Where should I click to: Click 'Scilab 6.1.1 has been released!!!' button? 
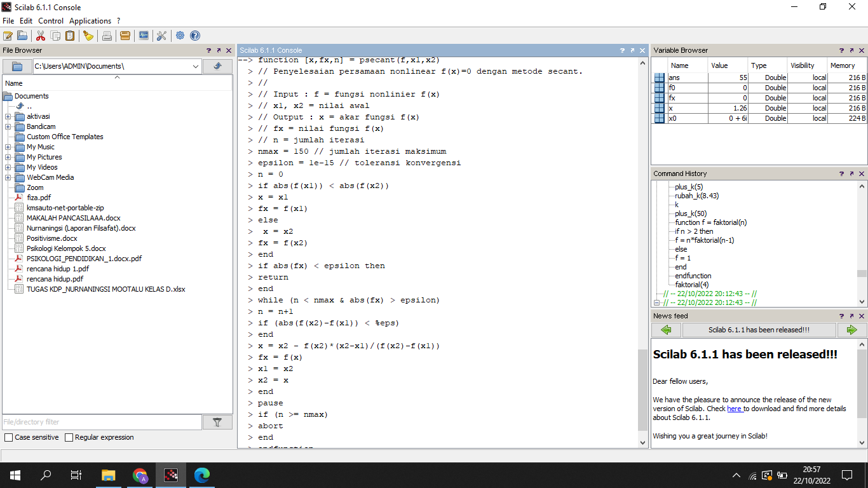click(759, 330)
